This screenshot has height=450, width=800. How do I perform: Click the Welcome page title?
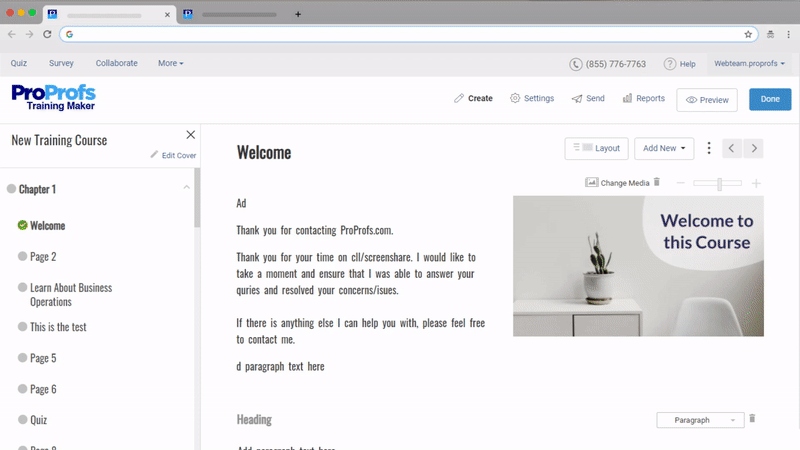click(x=264, y=152)
